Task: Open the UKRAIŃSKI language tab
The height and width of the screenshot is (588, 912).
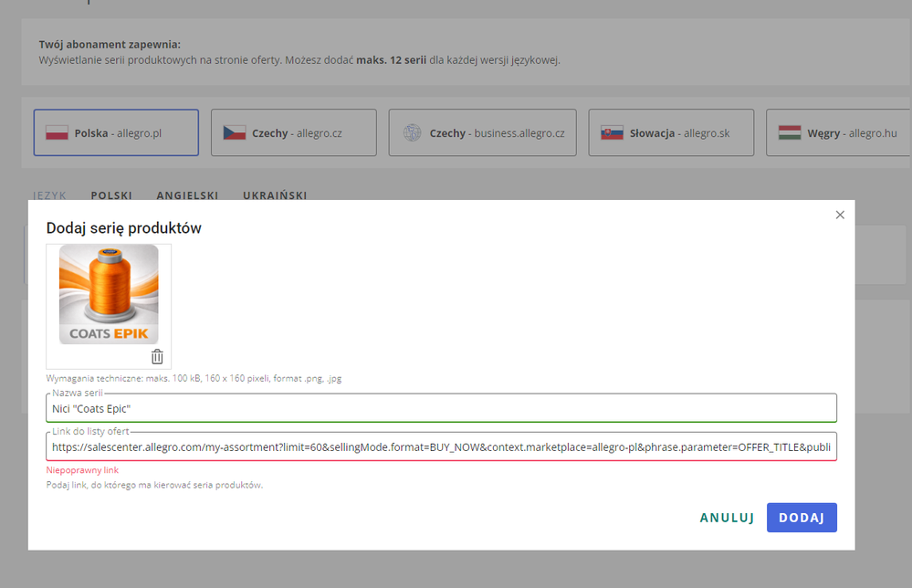Action: tap(275, 195)
